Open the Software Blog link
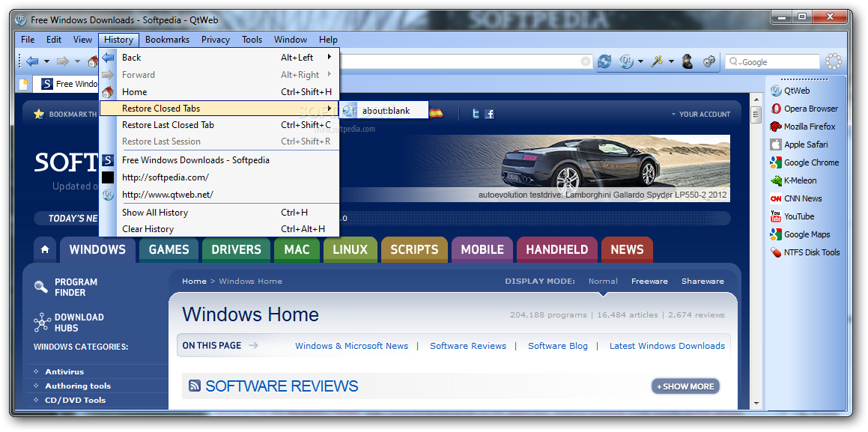This screenshot has width=868, height=432. pos(558,346)
